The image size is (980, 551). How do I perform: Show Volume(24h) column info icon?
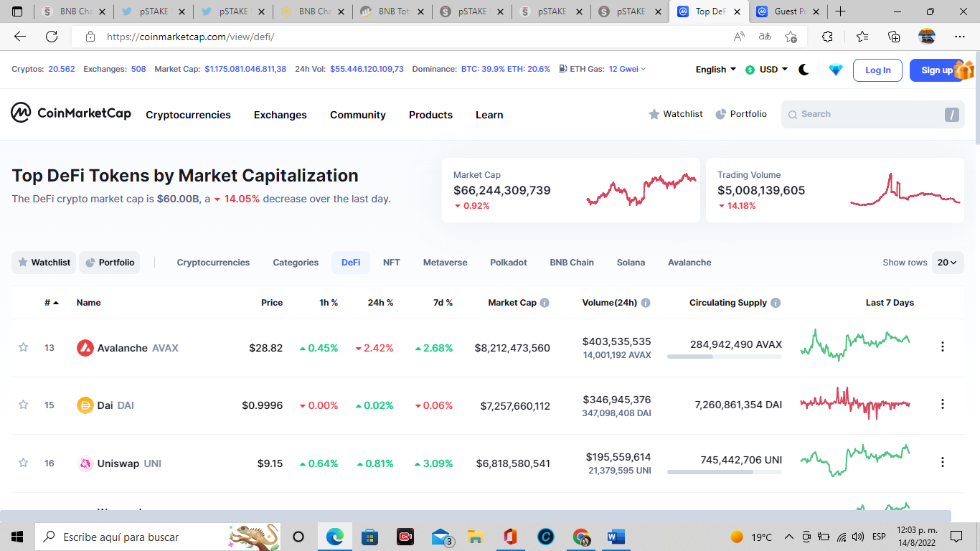tap(646, 303)
